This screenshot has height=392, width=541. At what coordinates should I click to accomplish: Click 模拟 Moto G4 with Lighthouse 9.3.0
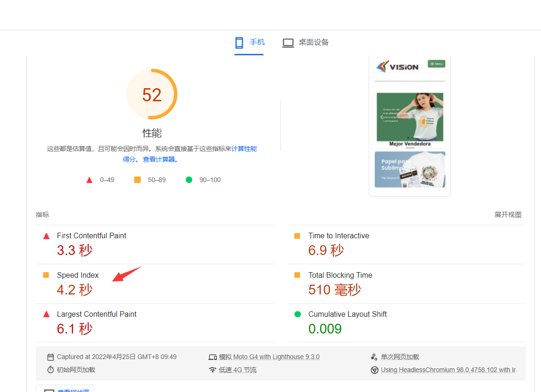pos(269,357)
